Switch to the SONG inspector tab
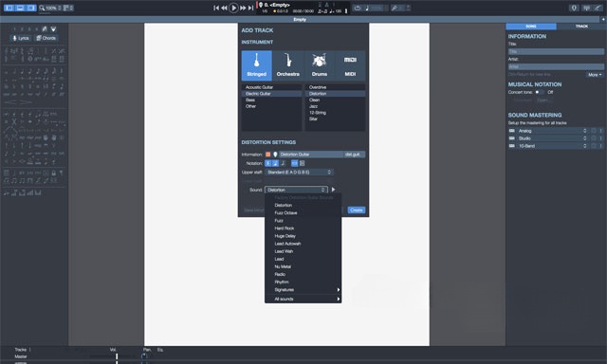Viewport: 607px width, 364px height. 531,27
